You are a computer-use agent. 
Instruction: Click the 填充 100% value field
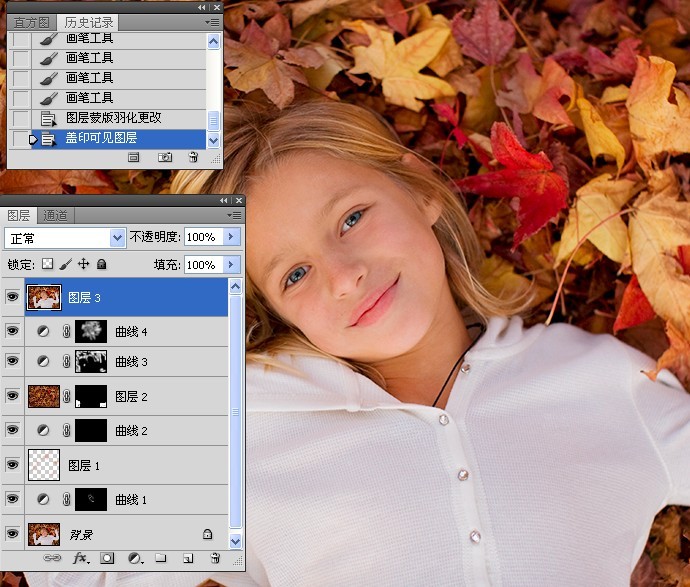204,264
